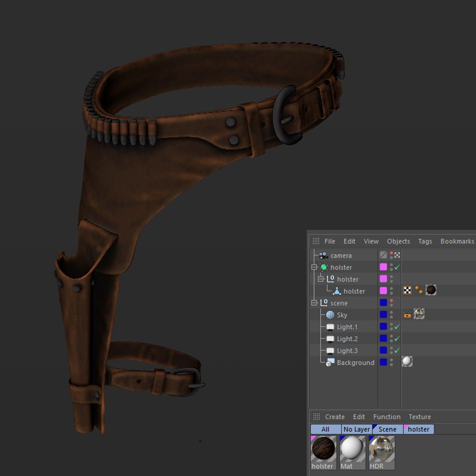Select the checkerboard UVW tag on holster
This screenshot has height=476, width=476.
click(x=407, y=290)
